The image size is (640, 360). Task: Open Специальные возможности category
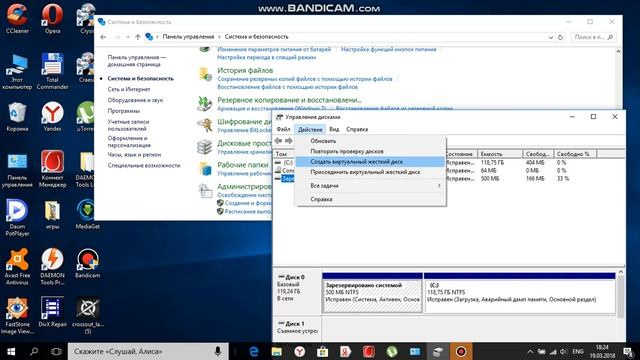[144, 165]
